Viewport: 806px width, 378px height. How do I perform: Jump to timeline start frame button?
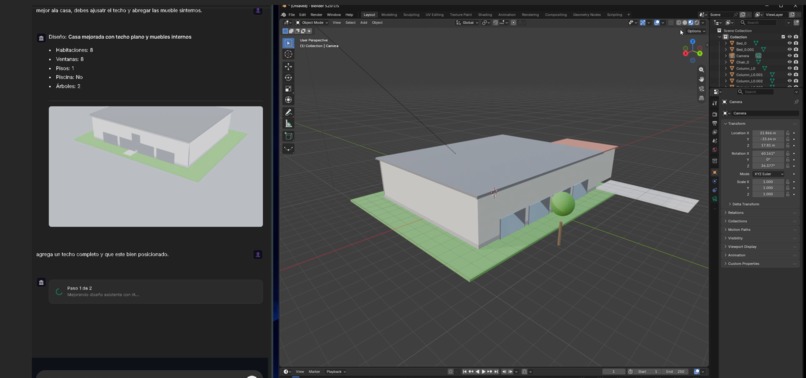click(x=465, y=371)
